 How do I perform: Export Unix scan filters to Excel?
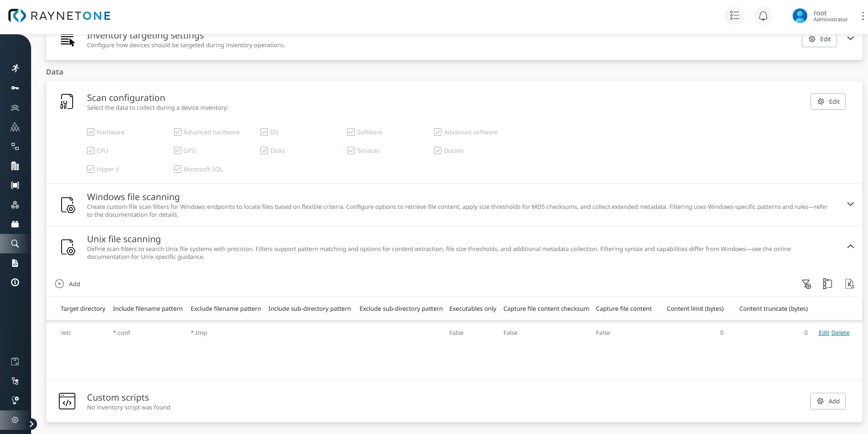(849, 283)
